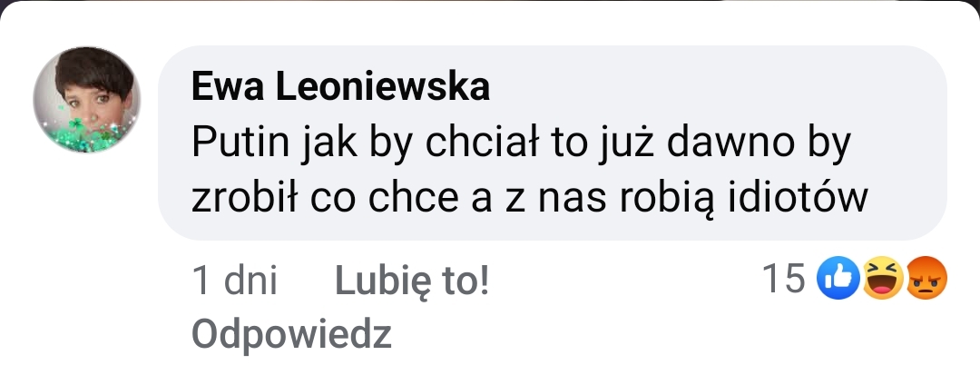Click the laughing Haha reaction emoji
980x365 pixels.
pos(883,278)
